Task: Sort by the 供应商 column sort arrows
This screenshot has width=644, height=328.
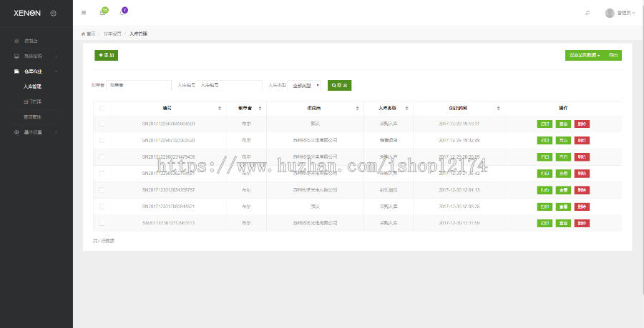Action: pyautogui.click(x=357, y=108)
